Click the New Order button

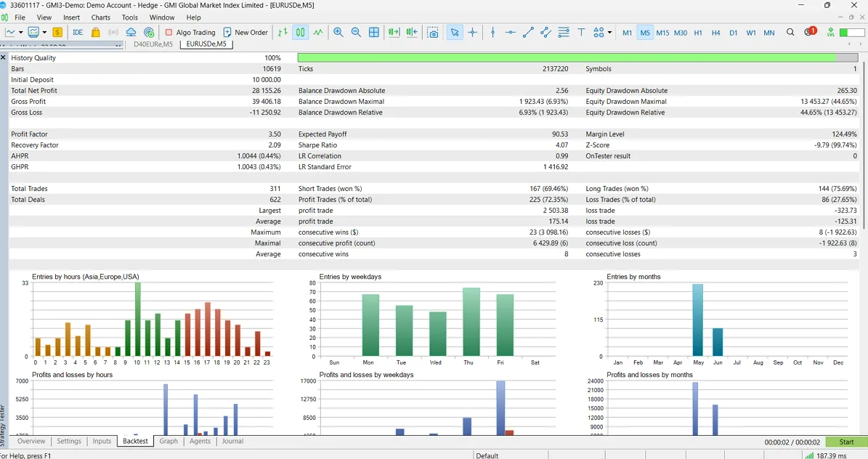pos(246,32)
